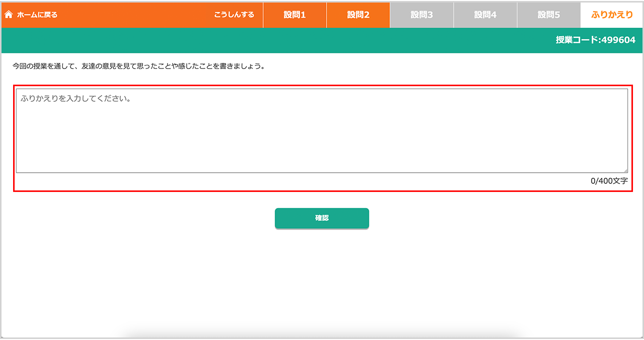
Task: Click the house icon in the header
Action: click(9, 15)
